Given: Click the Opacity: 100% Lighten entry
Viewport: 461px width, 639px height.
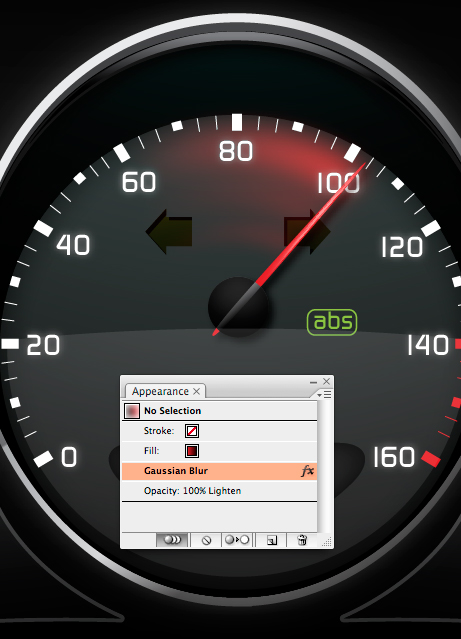Looking at the screenshot, I should point(192,491).
